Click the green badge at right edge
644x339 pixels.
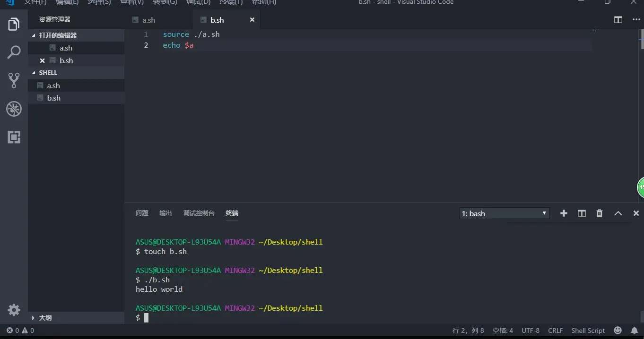(641, 187)
